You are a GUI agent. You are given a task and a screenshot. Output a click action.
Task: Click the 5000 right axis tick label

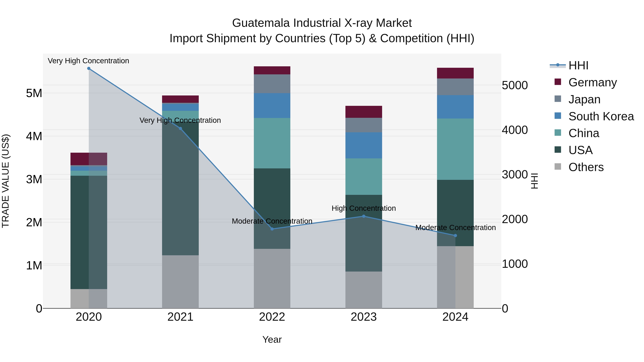pyautogui.click(x=515, y=85)
